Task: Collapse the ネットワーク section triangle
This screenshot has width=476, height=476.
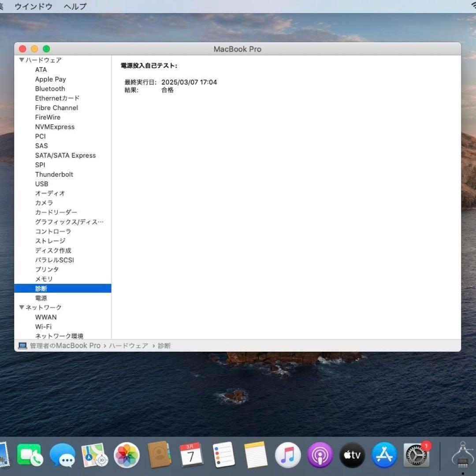Action: click(x=21, y=307)
